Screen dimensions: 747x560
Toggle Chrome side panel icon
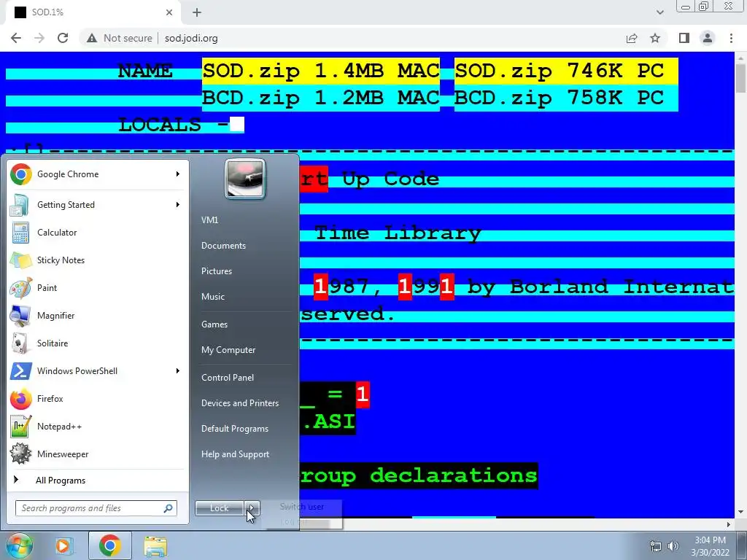[684, 38]
